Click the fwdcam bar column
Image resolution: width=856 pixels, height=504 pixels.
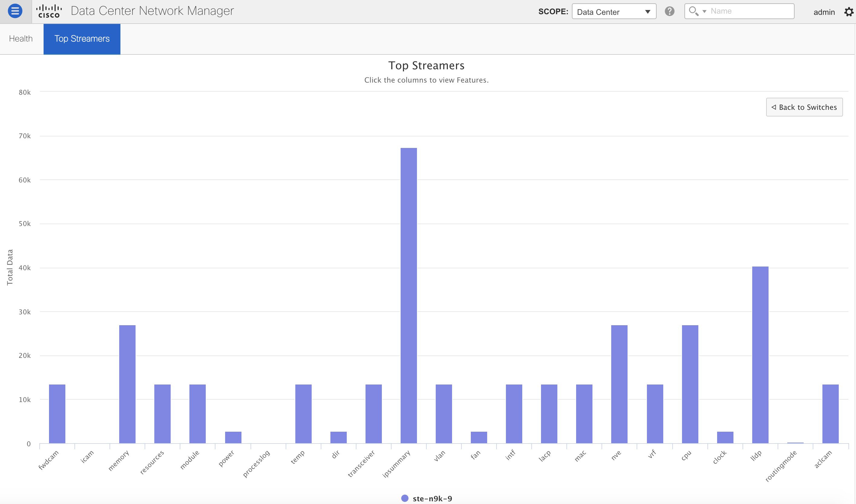click(57, 414)
